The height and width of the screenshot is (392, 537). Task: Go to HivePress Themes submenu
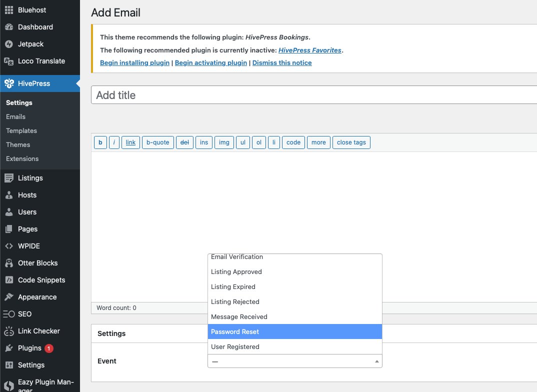pyautogui.click(x=18, y=145)
